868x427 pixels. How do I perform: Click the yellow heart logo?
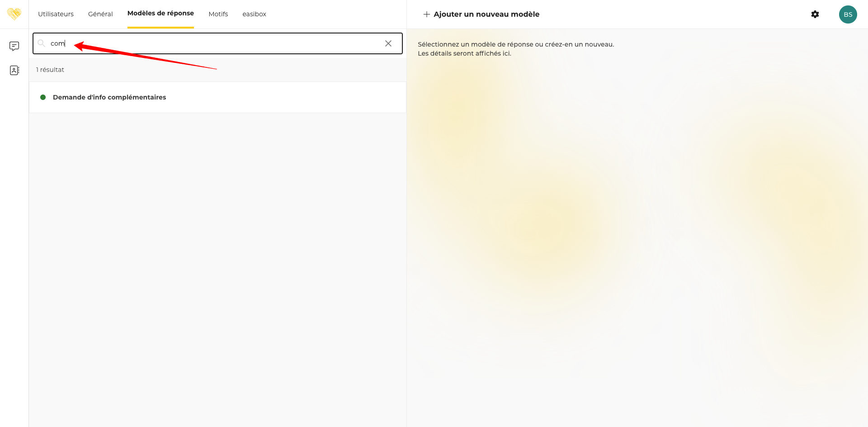pos(14,14)
